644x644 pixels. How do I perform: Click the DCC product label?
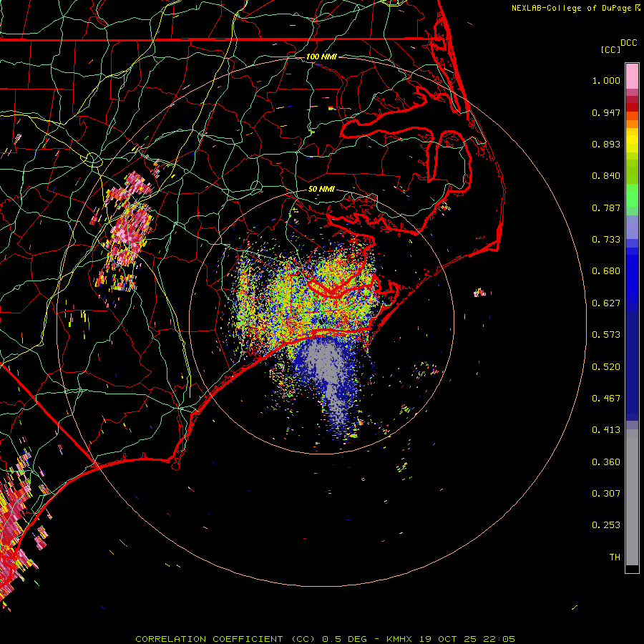pos(628,43)
